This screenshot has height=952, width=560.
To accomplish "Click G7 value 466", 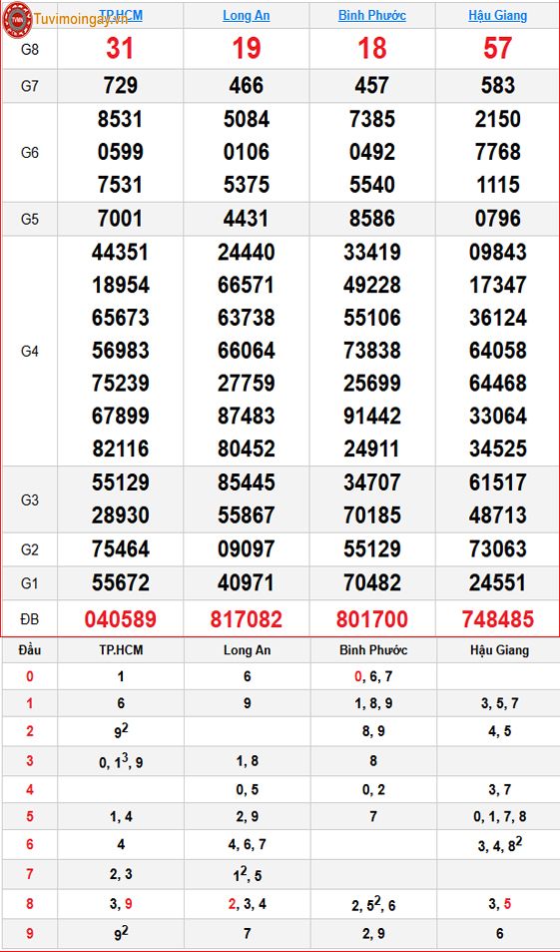I will click(246, 86).
